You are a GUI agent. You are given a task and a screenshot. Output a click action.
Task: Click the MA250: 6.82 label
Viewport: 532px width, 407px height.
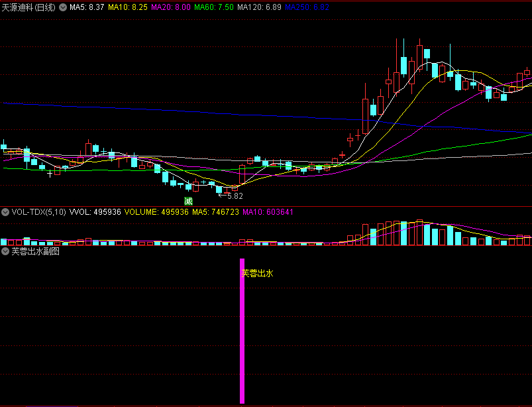[x=307, y=7]
